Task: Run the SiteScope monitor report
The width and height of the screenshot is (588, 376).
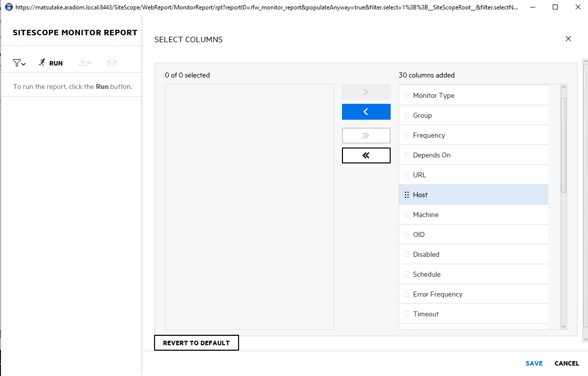Action: [x=51, y=63]
